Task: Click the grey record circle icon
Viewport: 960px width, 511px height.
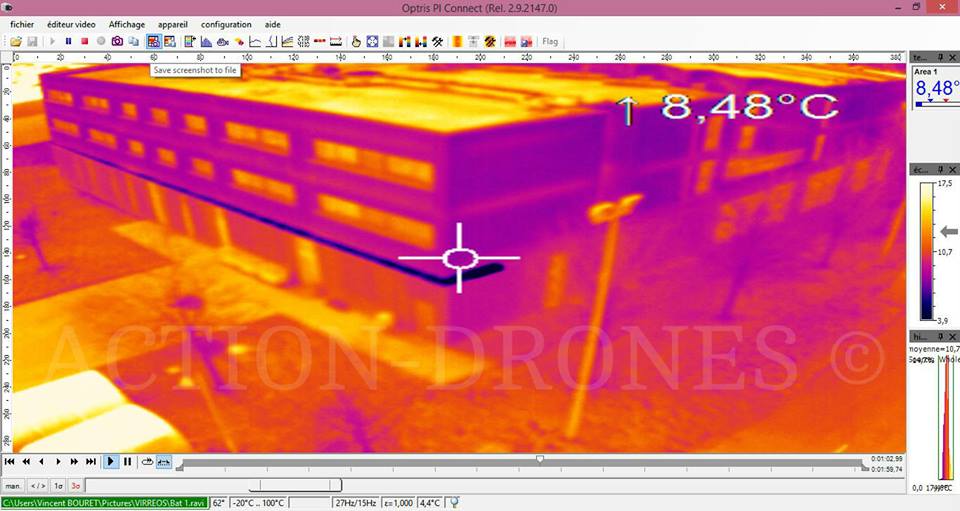Action: tap(101, 41)
